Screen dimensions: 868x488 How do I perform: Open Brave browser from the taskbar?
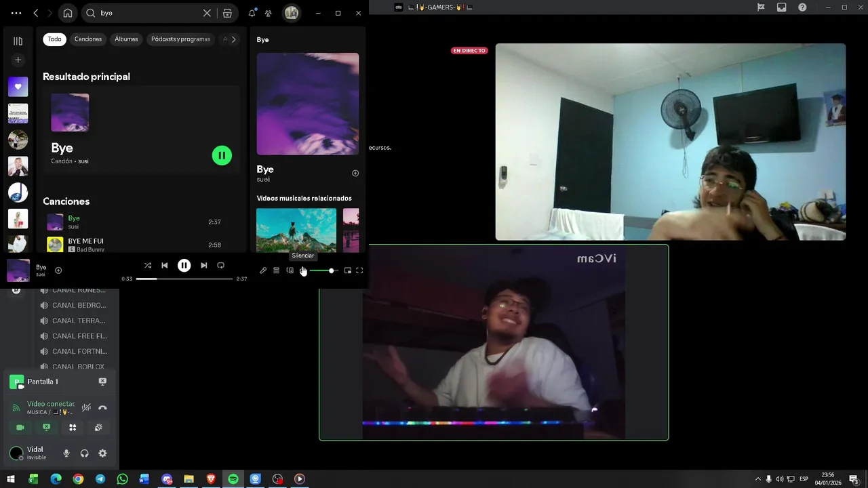point(211,479)
